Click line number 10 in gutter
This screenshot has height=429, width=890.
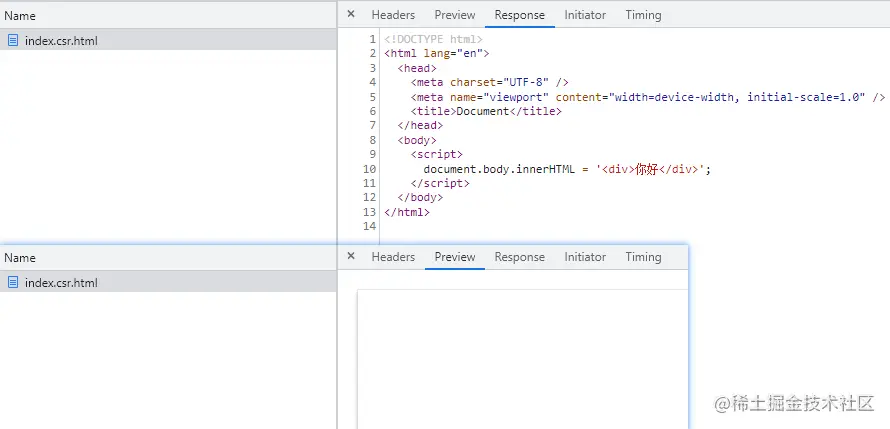[x=369, y=169]
